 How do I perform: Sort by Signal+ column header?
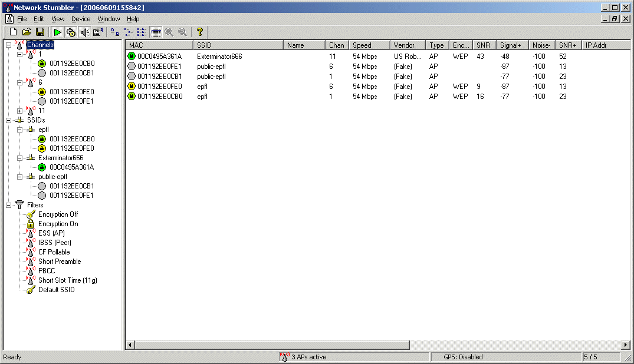[x=513, y=45]
